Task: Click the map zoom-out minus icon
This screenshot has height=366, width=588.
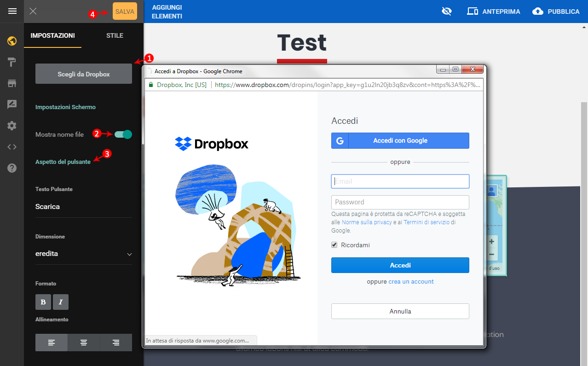Action: pos(491,255)
